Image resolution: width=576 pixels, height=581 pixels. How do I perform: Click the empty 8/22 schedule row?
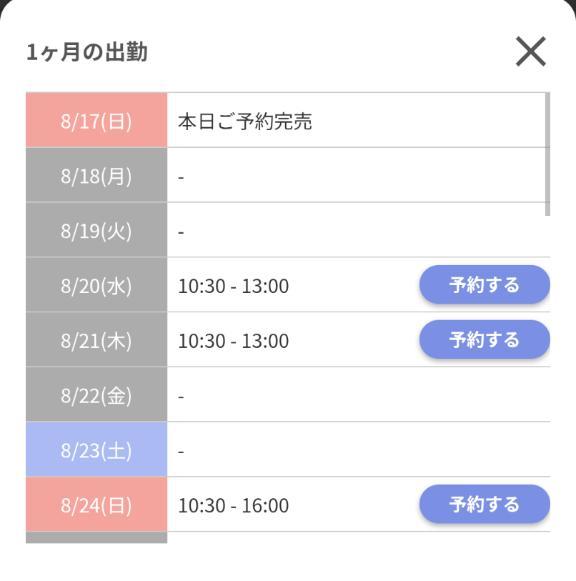359,394
